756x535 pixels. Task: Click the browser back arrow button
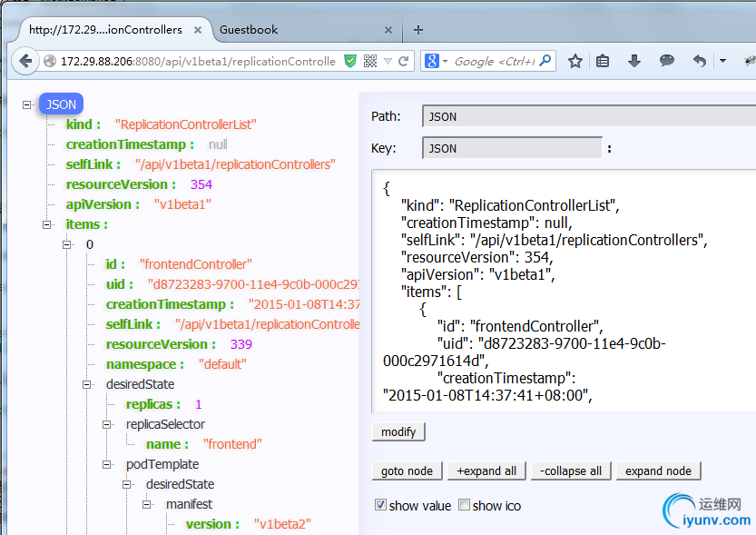pos(25,62)
